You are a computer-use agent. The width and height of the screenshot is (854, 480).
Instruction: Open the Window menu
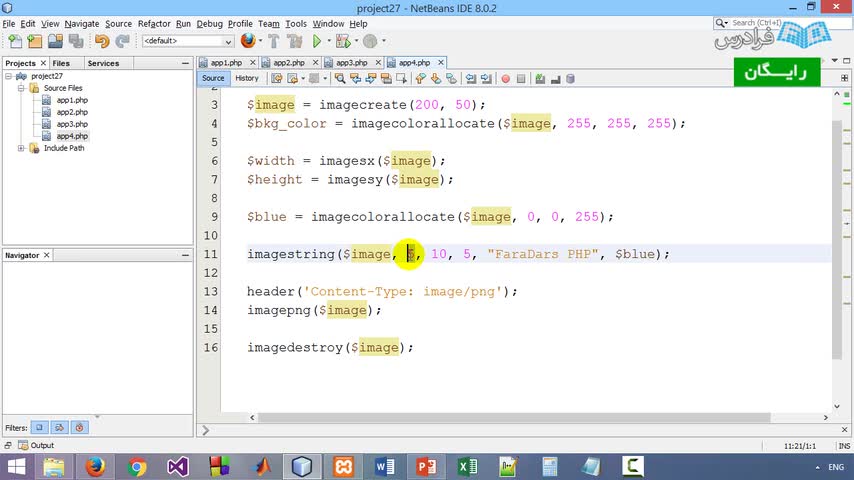[x=328, y=23]
